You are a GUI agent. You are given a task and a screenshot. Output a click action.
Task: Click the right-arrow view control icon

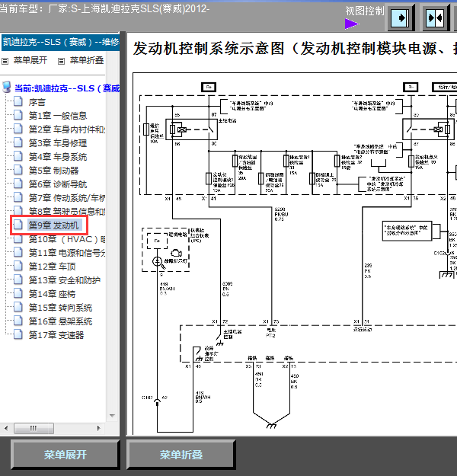pyautogui.click(x=401, y=18)
